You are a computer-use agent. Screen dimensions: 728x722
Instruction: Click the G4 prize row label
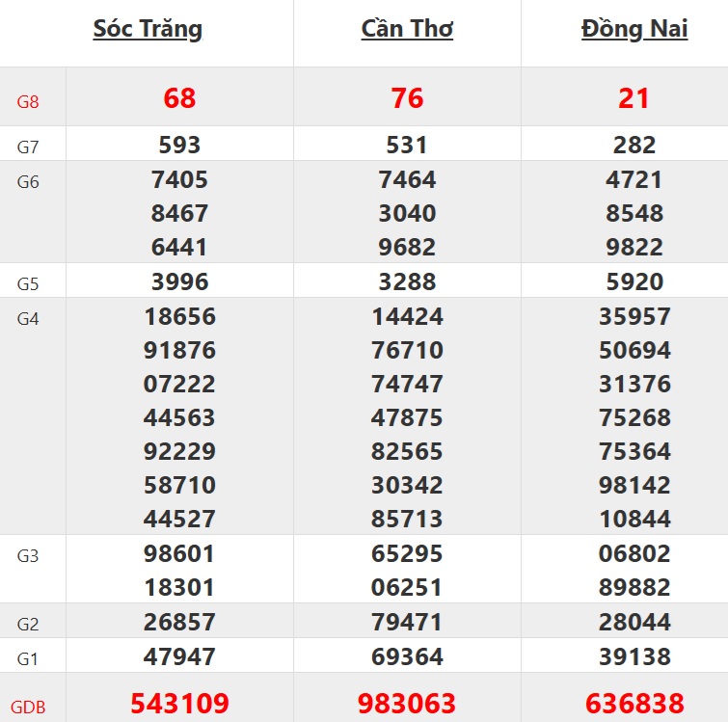(28, 319)
